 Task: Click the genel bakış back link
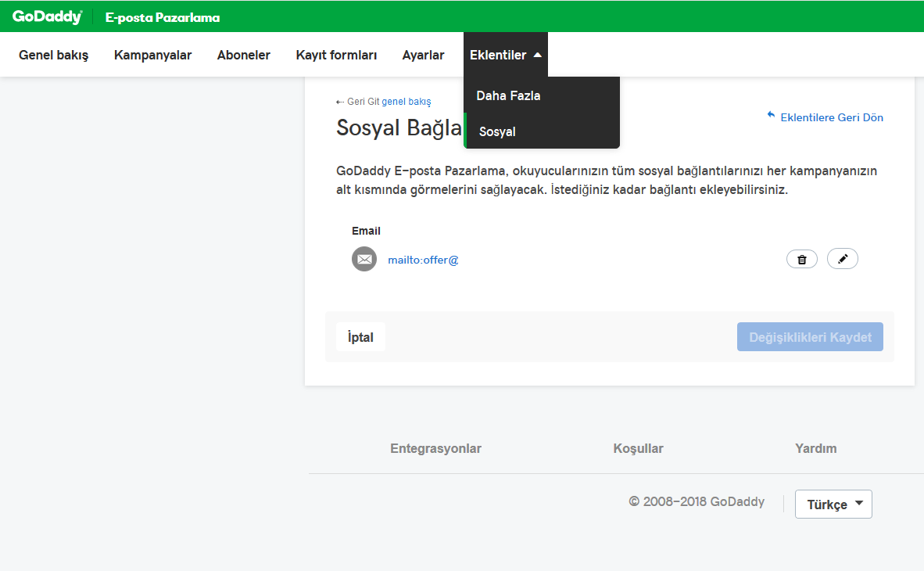(406, 102)
